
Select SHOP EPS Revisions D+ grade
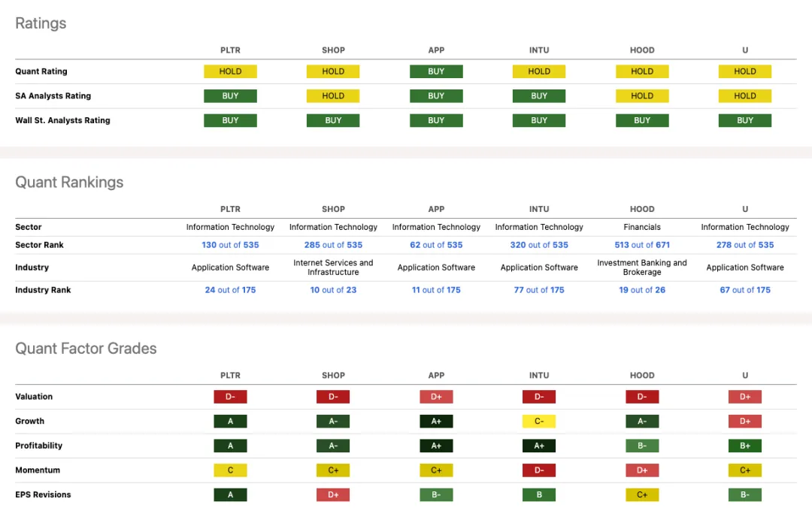(333, 494)
